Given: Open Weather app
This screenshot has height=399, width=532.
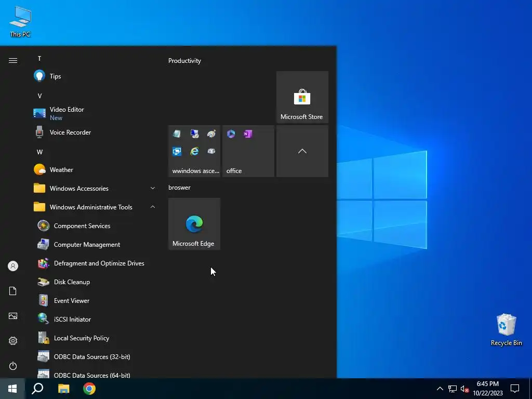Looking at the screenshot, I should point(95,170).
